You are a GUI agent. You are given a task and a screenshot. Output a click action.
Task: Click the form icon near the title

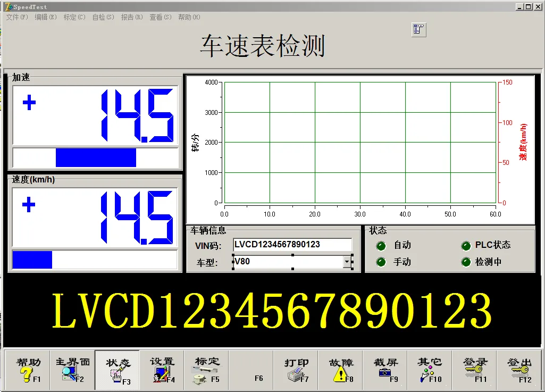point(418,30)
